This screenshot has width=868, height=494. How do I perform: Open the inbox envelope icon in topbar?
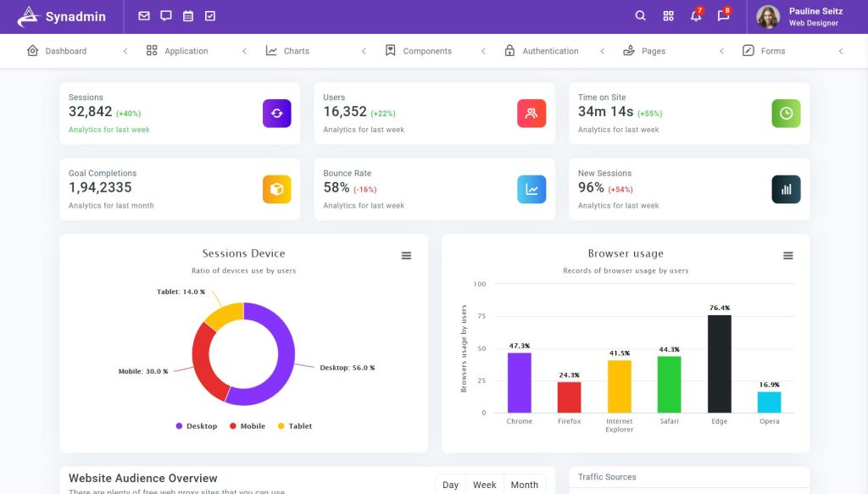[143, 15]
